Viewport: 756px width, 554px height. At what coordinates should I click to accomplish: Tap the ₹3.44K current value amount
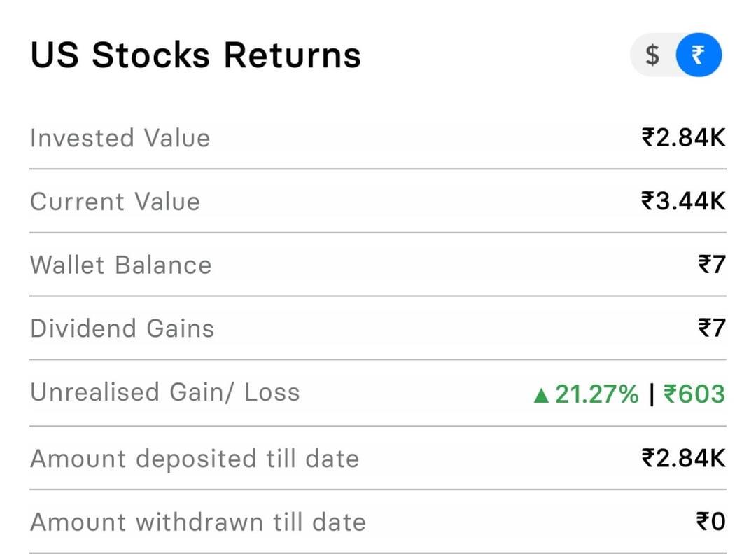683,201
